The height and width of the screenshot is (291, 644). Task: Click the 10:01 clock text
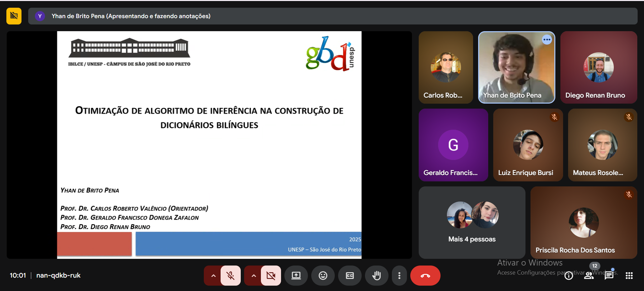(x=18, y=276)
